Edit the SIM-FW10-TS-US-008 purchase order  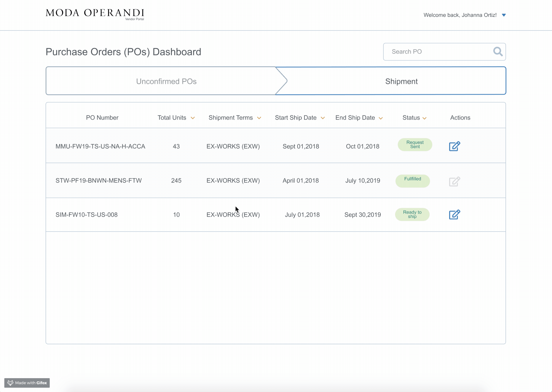coord(455,215)
